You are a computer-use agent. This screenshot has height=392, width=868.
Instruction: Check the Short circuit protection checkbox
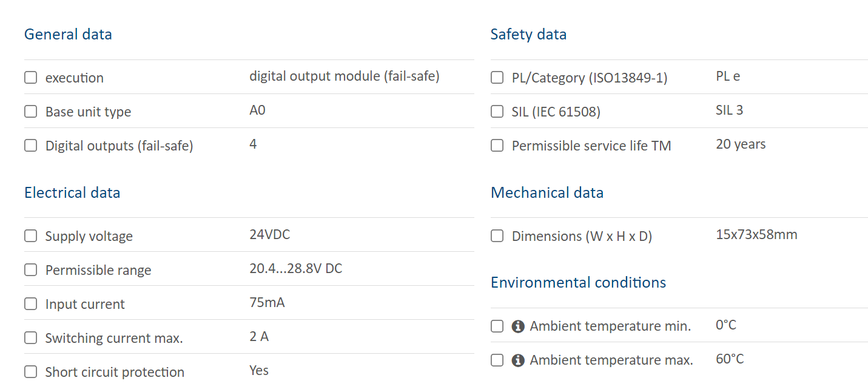[31, 372]
